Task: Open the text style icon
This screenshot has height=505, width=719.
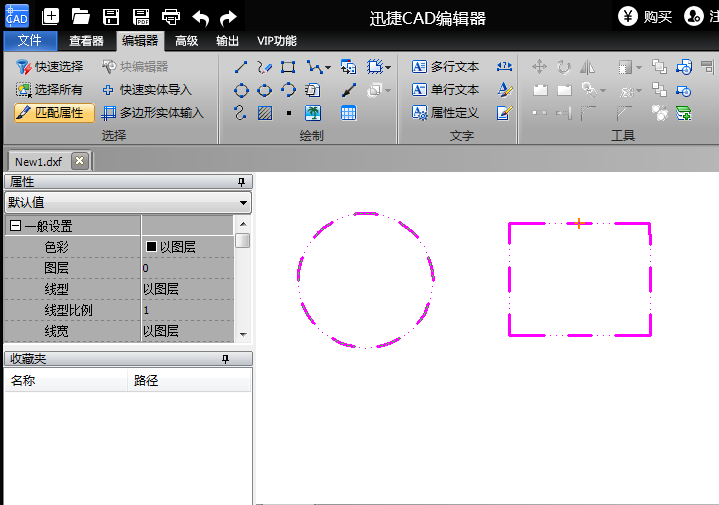Action: coord(504,90)
